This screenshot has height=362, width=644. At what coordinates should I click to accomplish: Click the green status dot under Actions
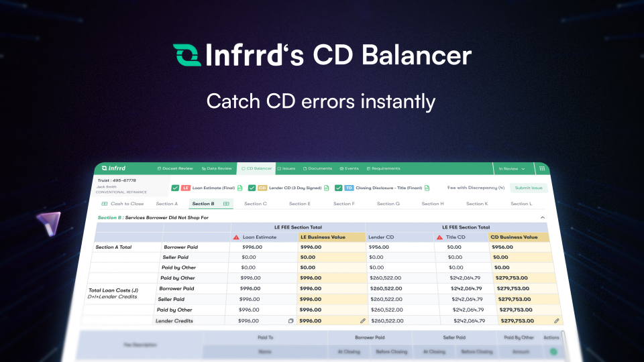(553, 351)
